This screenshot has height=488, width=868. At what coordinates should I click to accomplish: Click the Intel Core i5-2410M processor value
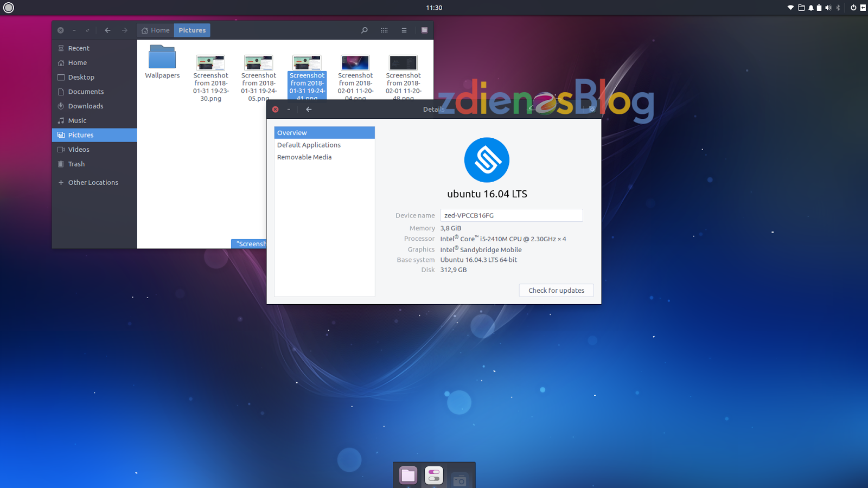coord(503,239)
